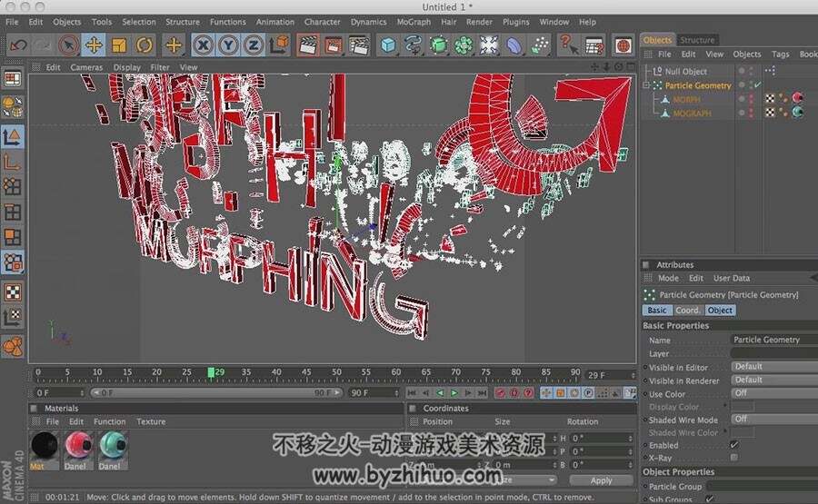Open the Plugins menu
The height and width of the screenshot is (504, 818).
click(516, 22)
